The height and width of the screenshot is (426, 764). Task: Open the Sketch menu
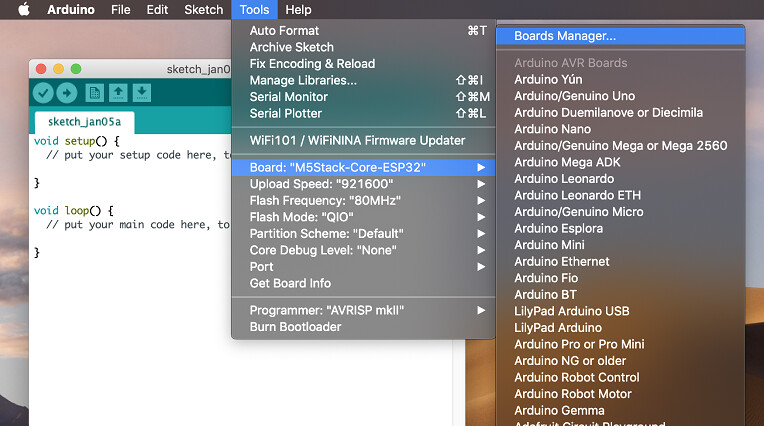(203, 10)
